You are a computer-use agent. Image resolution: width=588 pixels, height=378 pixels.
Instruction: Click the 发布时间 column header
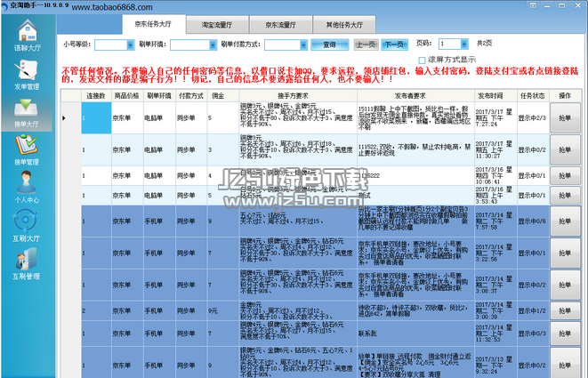point(495,96)
